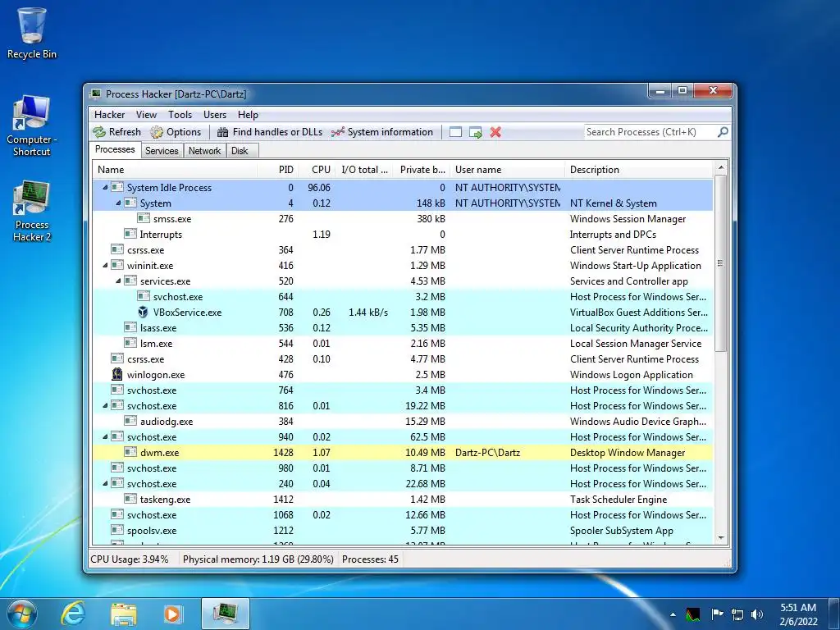
Task: Click the VBoxService.exe cube icon
Action: (x=143, y=312)
